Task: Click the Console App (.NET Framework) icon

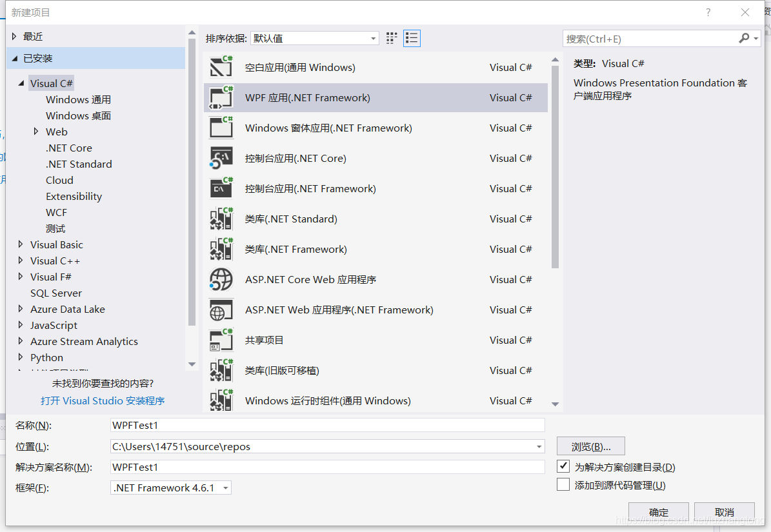Action: click(221, 189)
